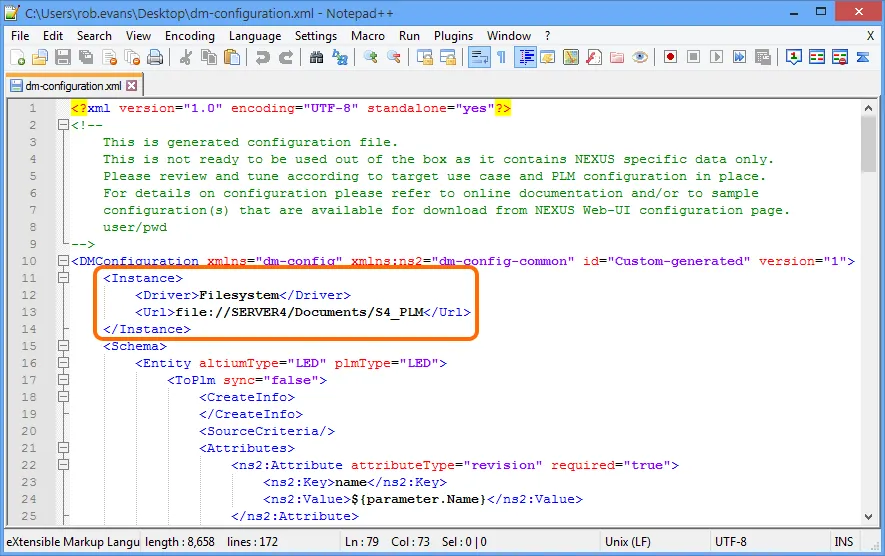Save the file with floppy disk icon
The width and height of the screenshot is (885, 556).
point(63,57)
